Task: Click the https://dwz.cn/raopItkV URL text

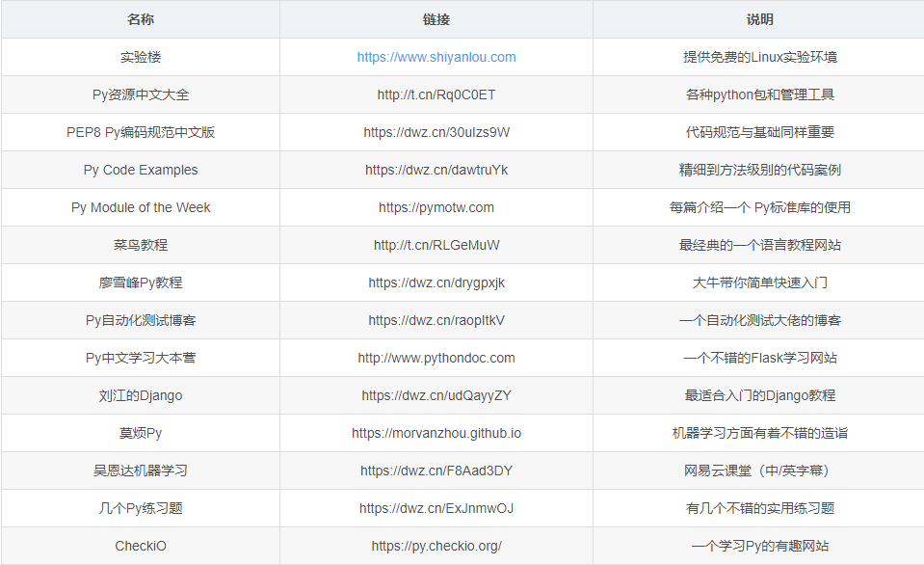Action: (x=436, y=320)
